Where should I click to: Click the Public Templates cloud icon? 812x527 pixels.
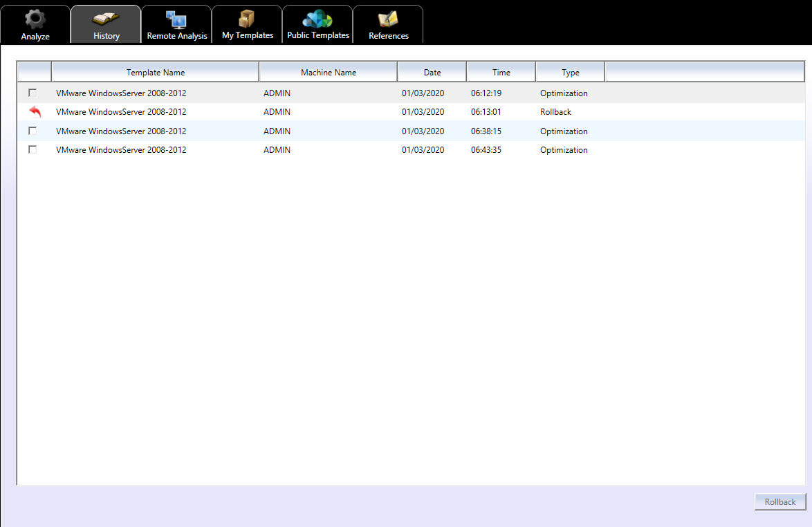(x=317, y=19)
